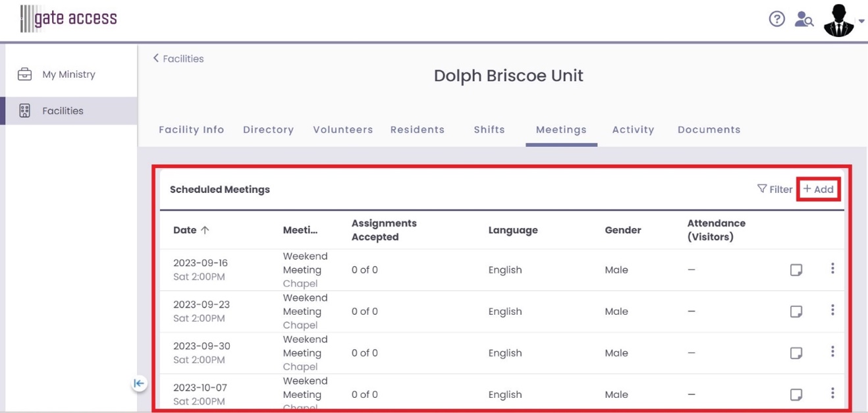The height and width of the screenshot is (413, 868).
Task: Open the Volunteers tab
Action: [x=343, y=130]
